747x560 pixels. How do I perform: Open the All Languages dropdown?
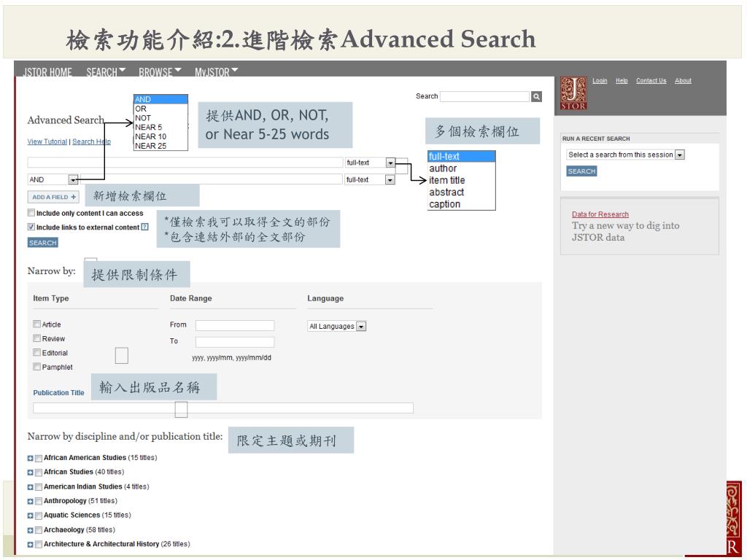tap(337, 326)
